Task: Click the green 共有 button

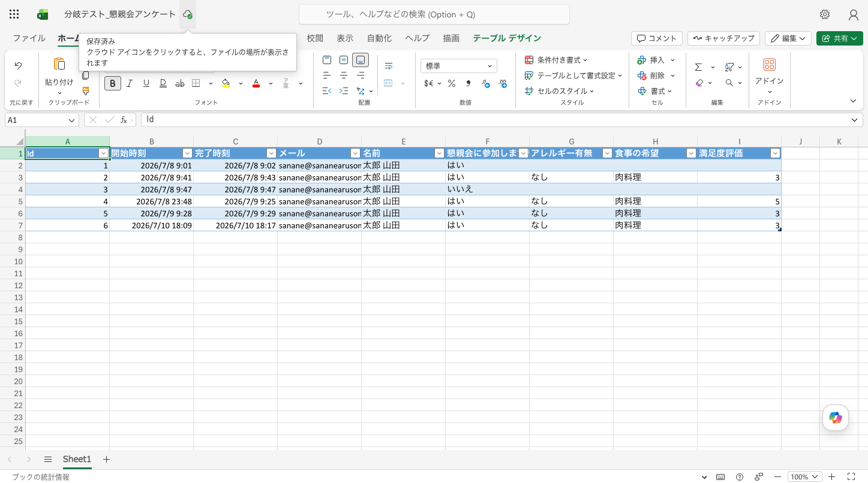Action: pyautogui.click(x=839, y=38)
